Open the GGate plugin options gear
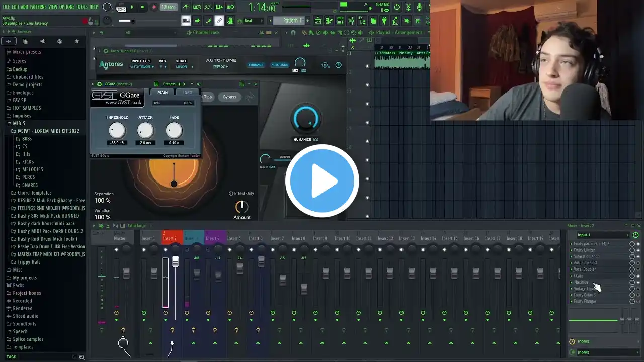Viewport: 644px width, 362px height. click(x=99, y=84)
